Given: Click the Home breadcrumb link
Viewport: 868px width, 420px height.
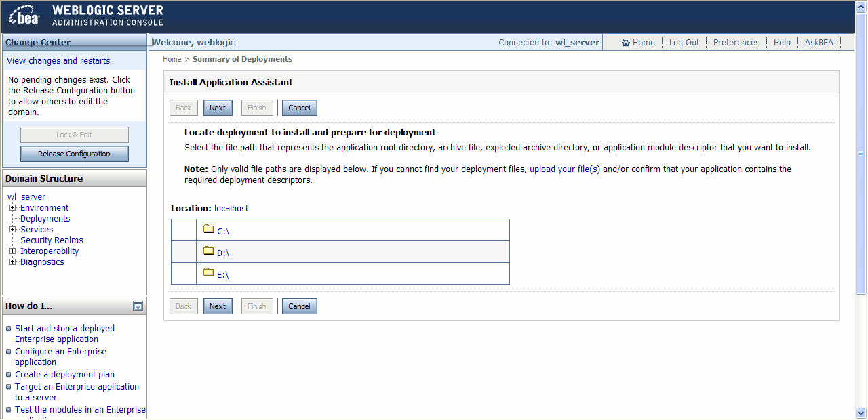Looking at the screenshot, I should point(172,59).
